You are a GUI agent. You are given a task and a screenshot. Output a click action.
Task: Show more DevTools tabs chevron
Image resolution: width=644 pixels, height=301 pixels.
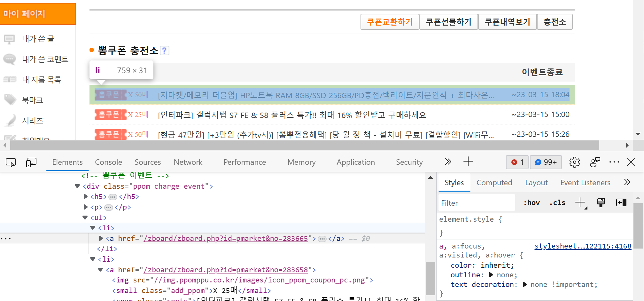(448, 162)
